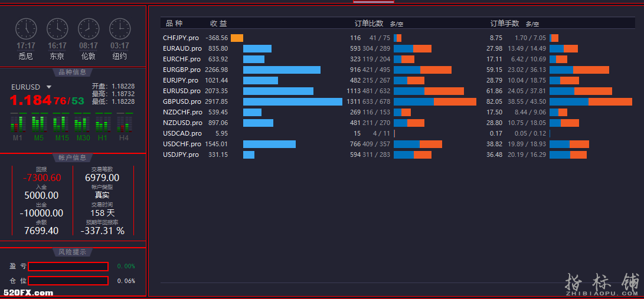Select the NZDCHF.pro row label

click(x=182, y=112)
